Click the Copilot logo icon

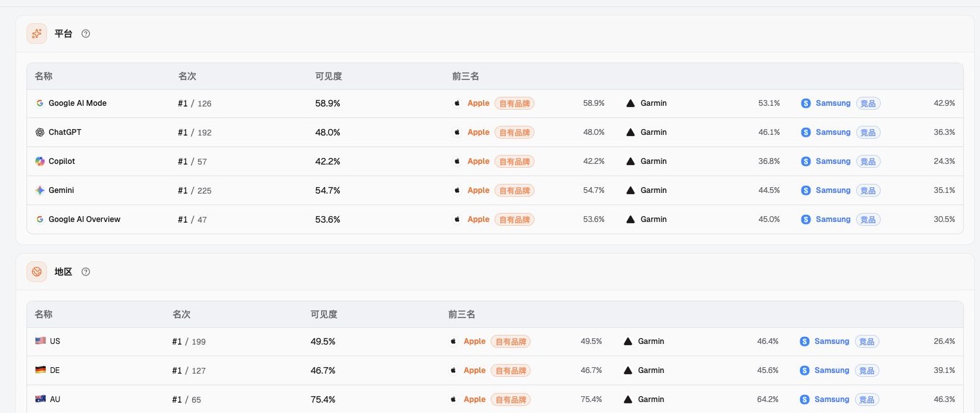click(x=40, y=161)
